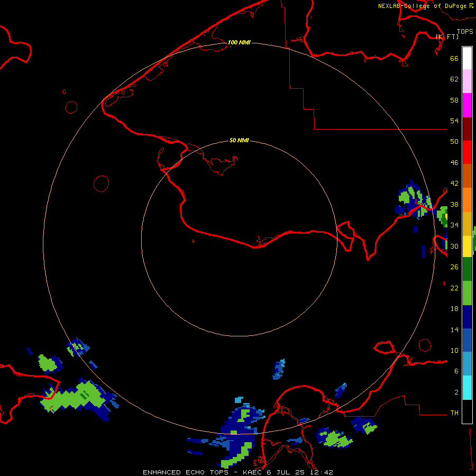Viewport: 476px width, 476px height.
Task: Click legend value '54'
Action: click(x=454, y=121)
